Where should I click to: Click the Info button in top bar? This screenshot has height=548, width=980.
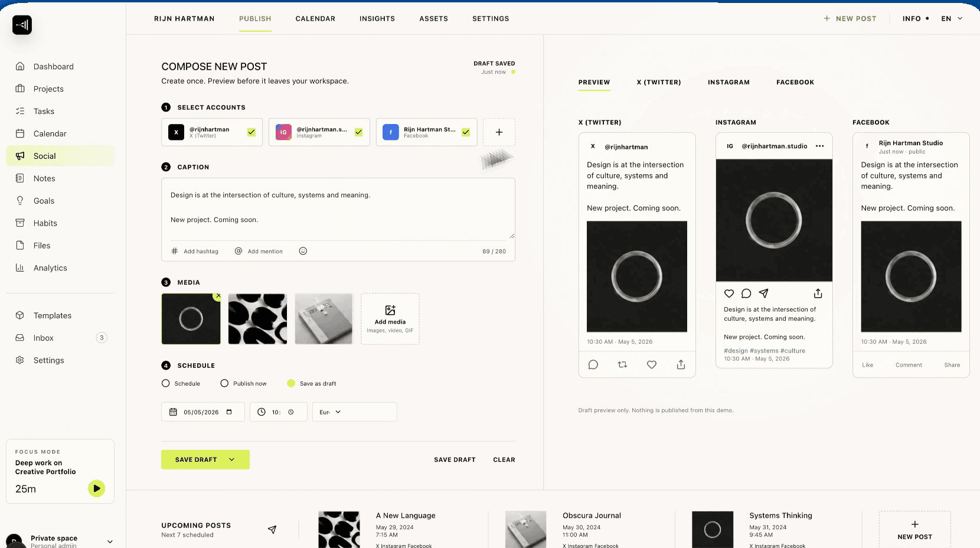[916, 19]
